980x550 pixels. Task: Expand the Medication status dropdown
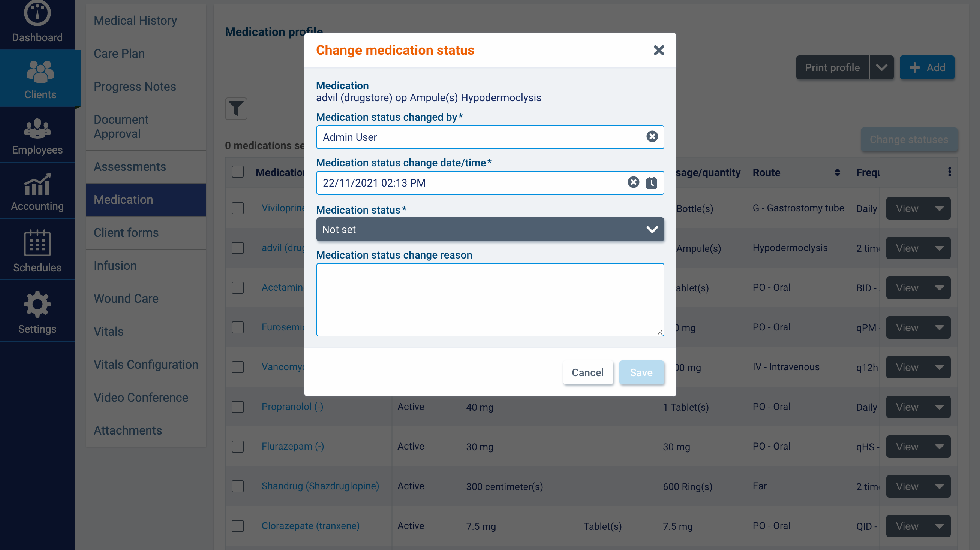pos(490,230)
